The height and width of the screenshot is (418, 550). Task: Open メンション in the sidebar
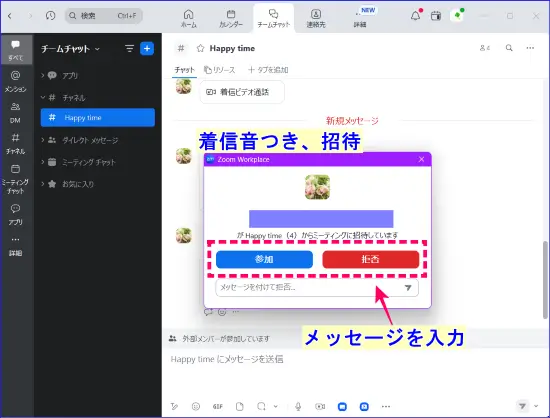coord(15,81)
